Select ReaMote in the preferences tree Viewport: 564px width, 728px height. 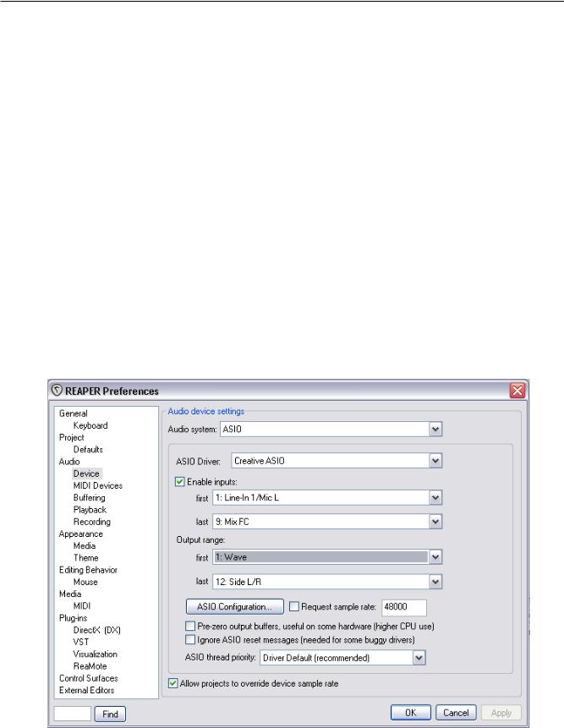90,666
